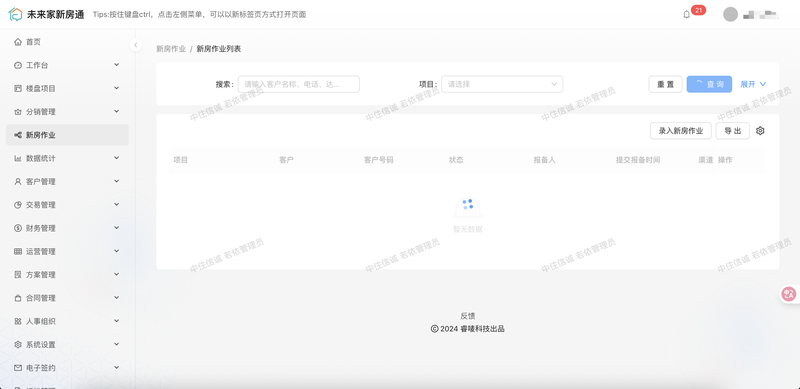800x389 pixels.
Task: Expand the 合同管理 menu chevron
Action: click(116, 298)
